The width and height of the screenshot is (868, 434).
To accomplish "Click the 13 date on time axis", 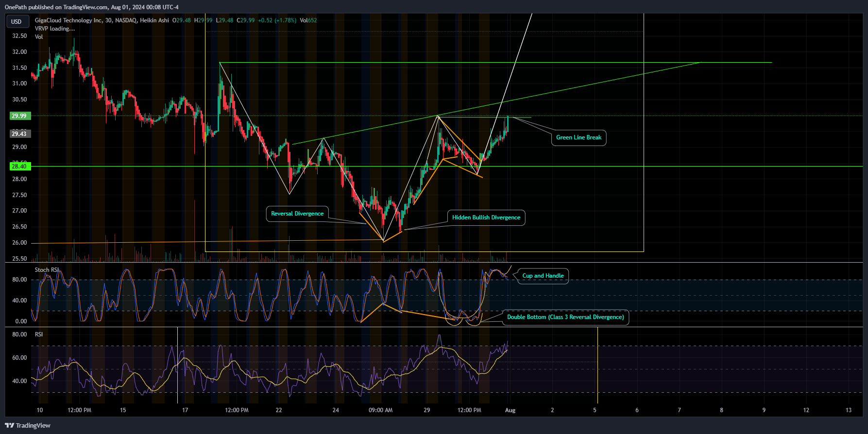I will (x=849, y=410).
